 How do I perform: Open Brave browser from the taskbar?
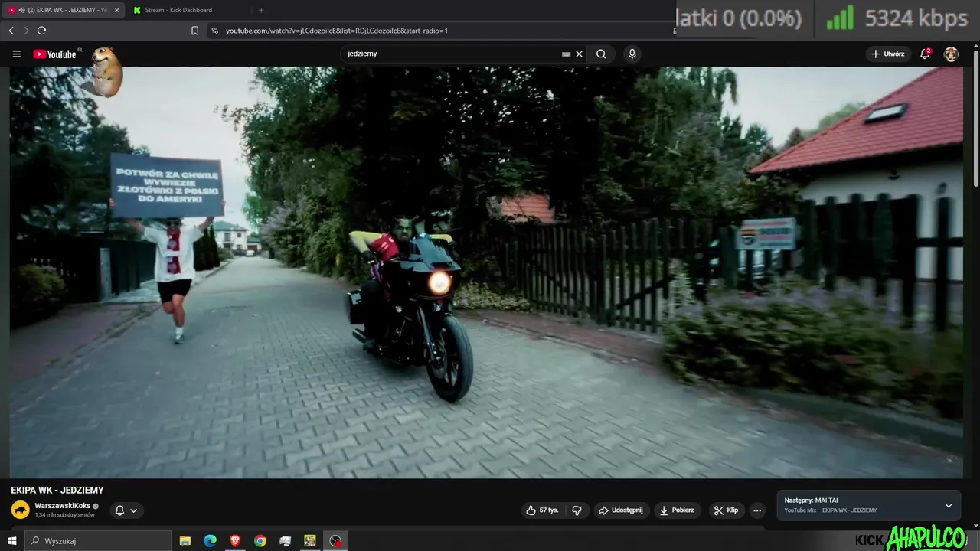235,541
